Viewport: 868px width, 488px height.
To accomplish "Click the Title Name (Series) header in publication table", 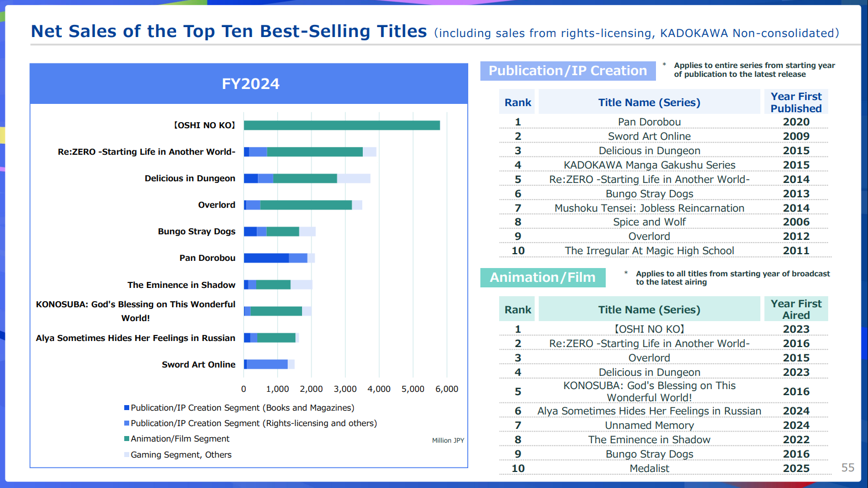I will point(649,102).
